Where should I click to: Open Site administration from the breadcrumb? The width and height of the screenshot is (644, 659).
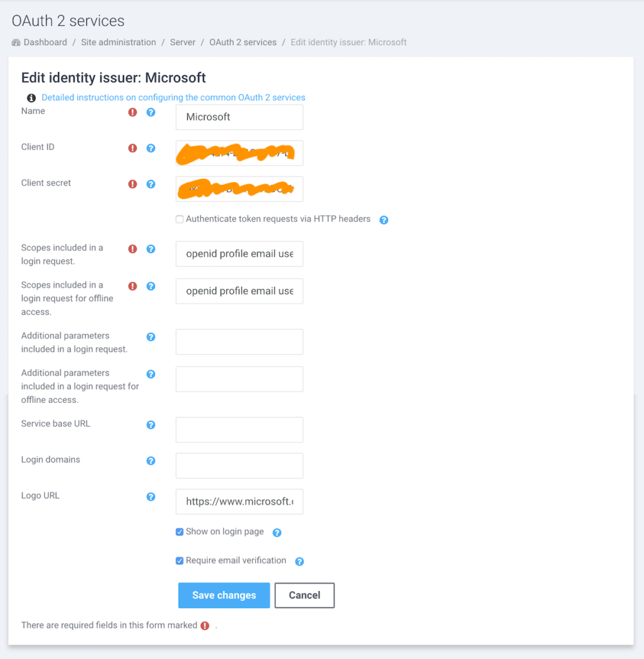tap(118, 42)
